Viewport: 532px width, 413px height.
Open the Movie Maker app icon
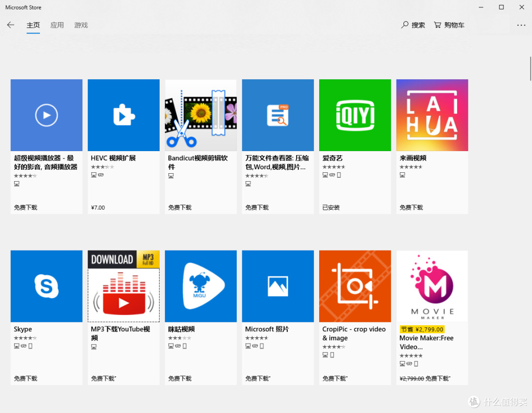432,286
